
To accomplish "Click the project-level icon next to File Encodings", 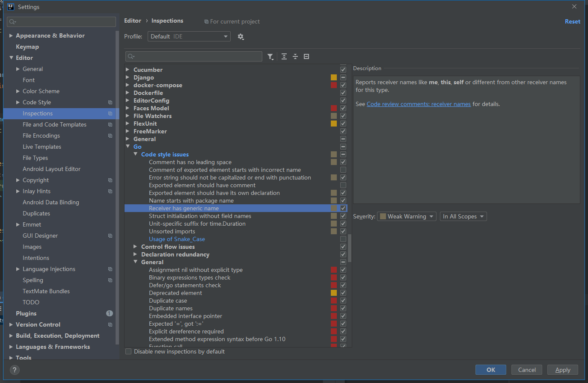I will (110, 136).
